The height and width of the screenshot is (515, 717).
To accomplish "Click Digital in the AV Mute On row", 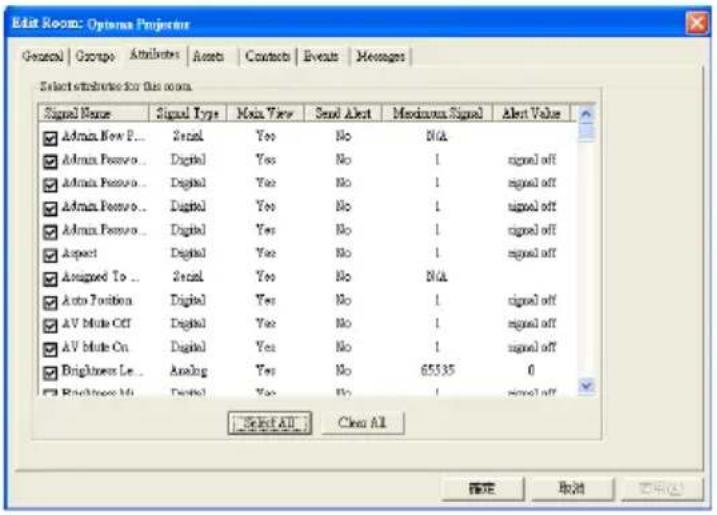I will pyautogui.click(x=188, y=347).
